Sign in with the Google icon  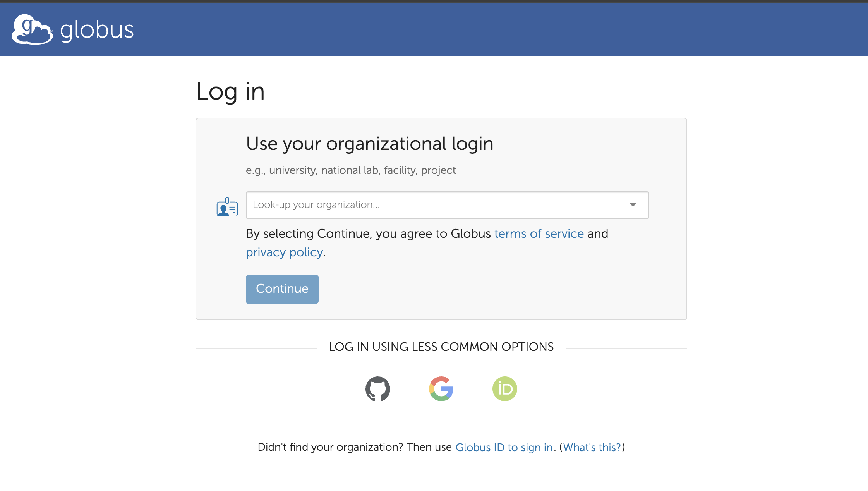tap(441, 389)
